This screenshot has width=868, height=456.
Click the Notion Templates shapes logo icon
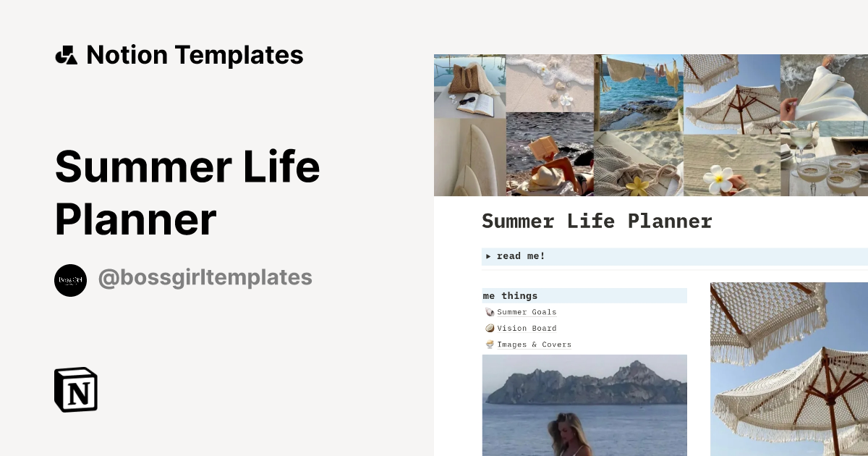(66, 55)
